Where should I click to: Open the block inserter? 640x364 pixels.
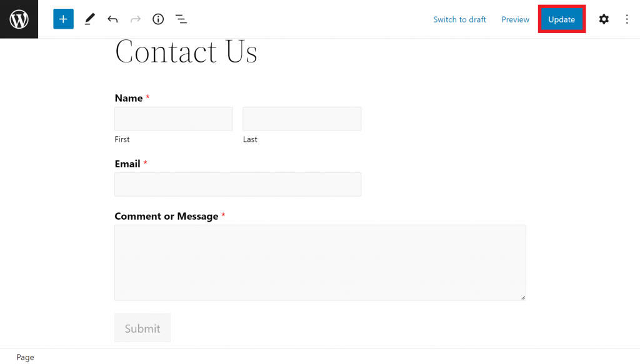click(x=62, y=19)
